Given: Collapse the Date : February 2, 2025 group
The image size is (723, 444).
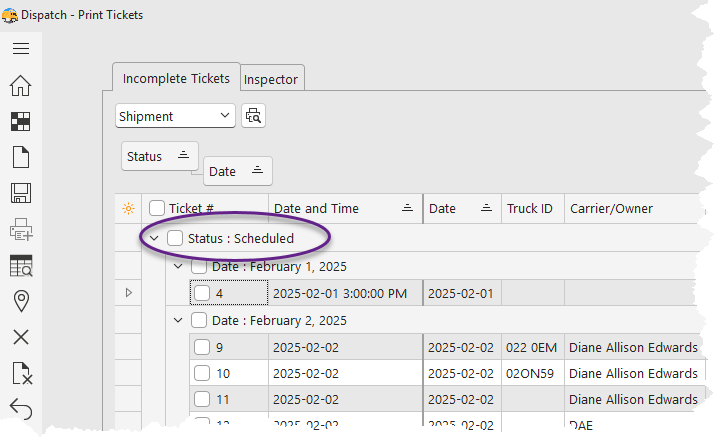Looking at the screenshot, I should coord(179,320).
